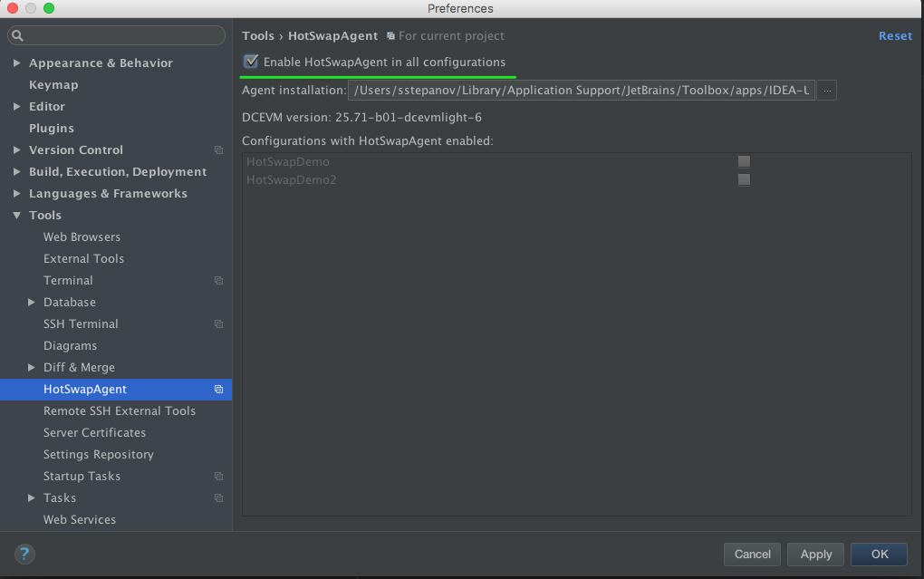Expand the Database settings node

[32, 303]
